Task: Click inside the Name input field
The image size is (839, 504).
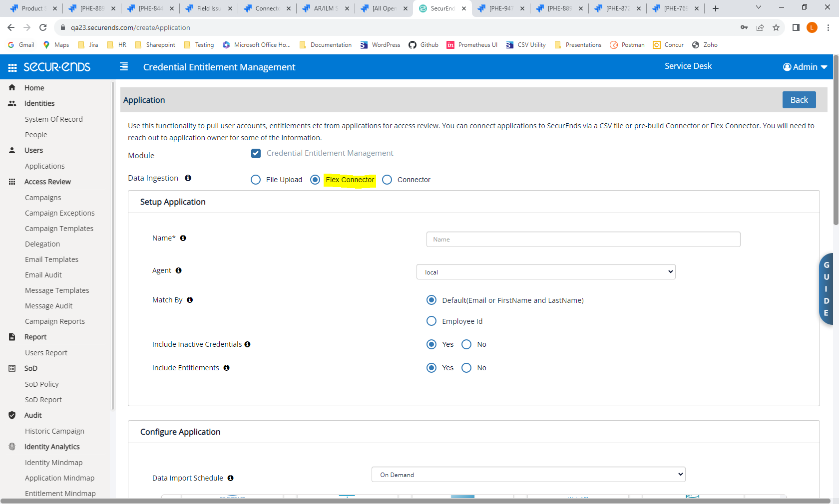Action: tap(583, 239)
